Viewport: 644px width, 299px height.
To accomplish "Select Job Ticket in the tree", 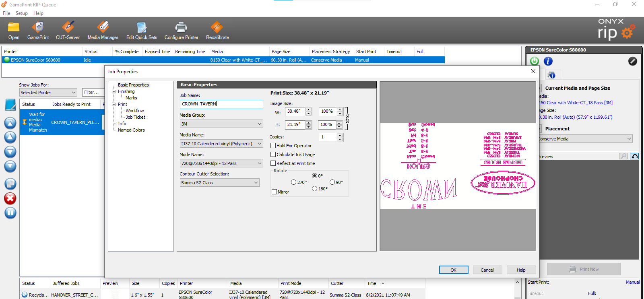I will [x=135, y=117].
